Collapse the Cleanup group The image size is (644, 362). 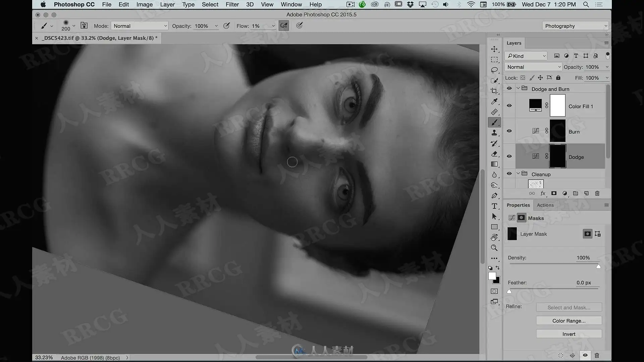click(x=518, y=174)
